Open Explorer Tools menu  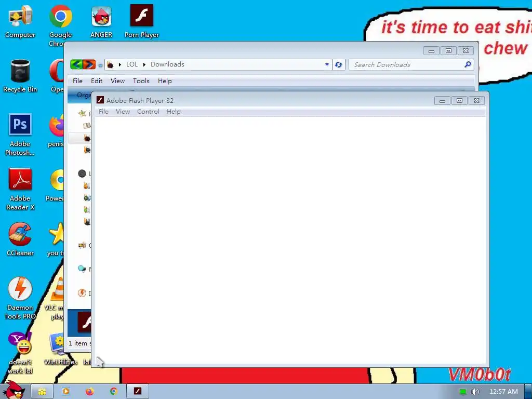141,81
